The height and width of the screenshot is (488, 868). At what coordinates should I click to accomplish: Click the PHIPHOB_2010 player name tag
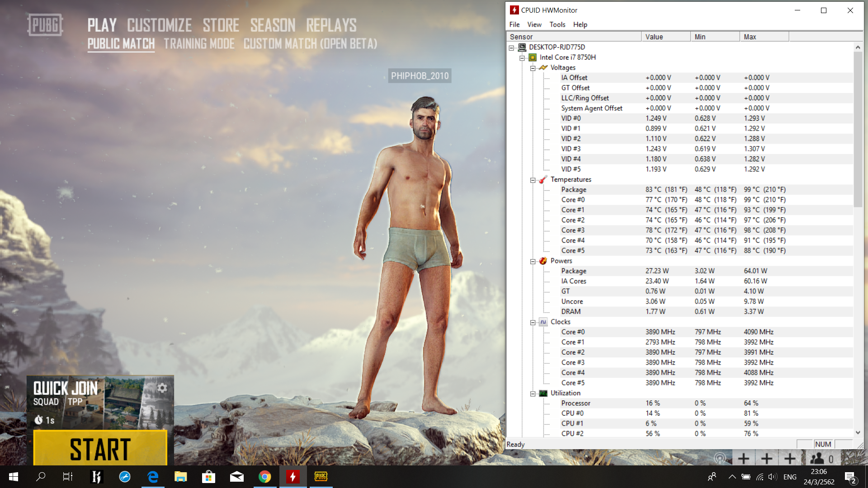tap(420, 76)
